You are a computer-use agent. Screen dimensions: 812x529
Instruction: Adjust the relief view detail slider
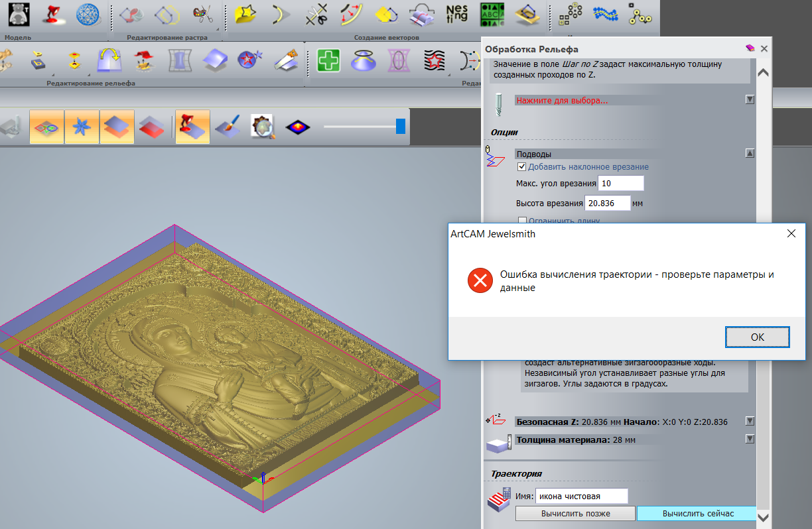click(x=400, y=127)
